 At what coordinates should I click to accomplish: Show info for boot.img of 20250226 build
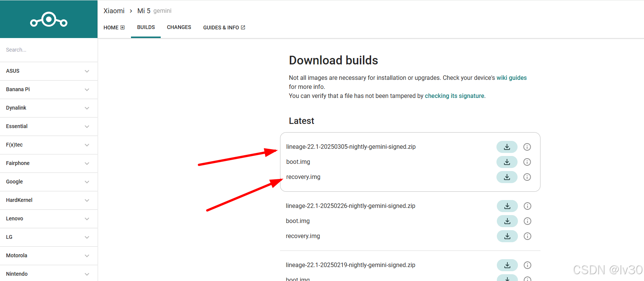[x=527, y=221]
